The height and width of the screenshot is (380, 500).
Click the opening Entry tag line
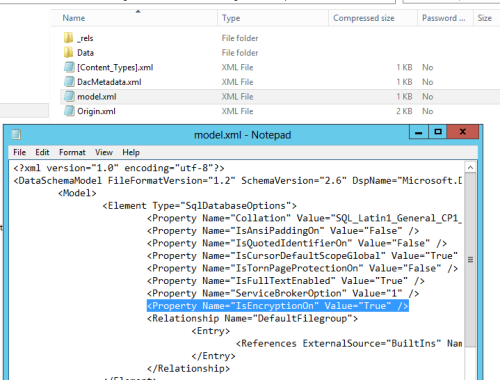click(211, 331)
